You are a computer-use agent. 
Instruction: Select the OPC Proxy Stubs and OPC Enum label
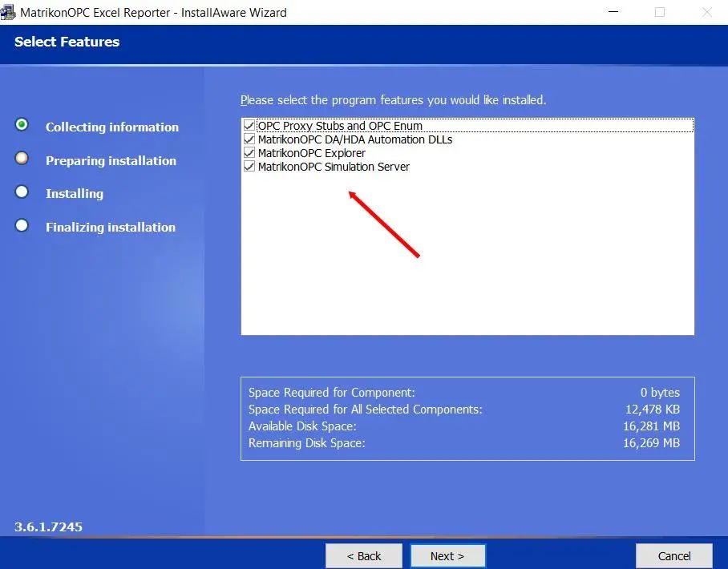click(x=340, y=126)
